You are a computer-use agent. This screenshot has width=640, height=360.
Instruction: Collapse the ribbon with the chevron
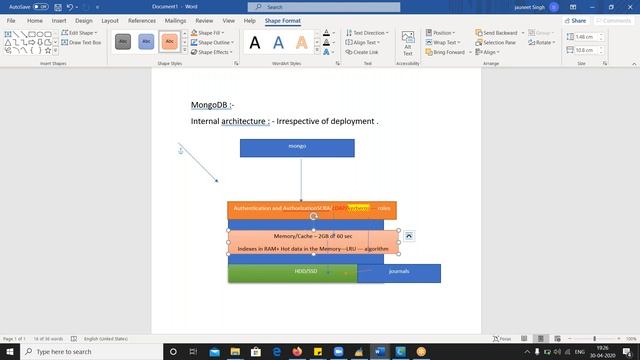(634, 64)
